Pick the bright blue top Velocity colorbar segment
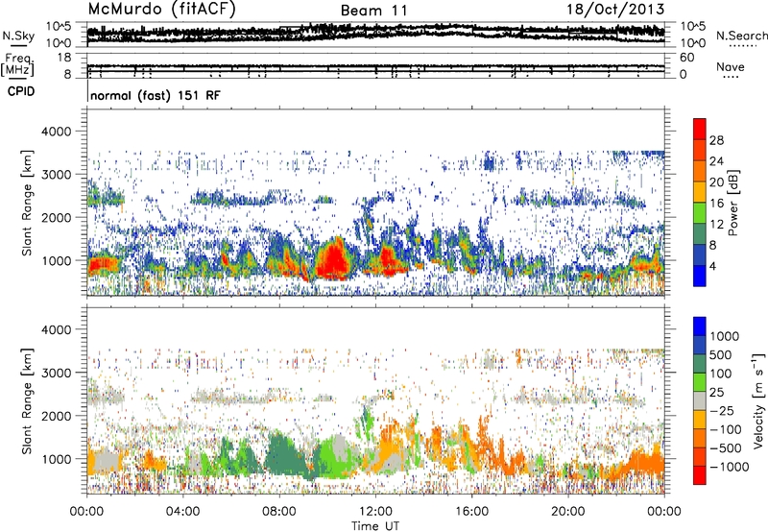 pyautogui.click(x=700, y=326)
